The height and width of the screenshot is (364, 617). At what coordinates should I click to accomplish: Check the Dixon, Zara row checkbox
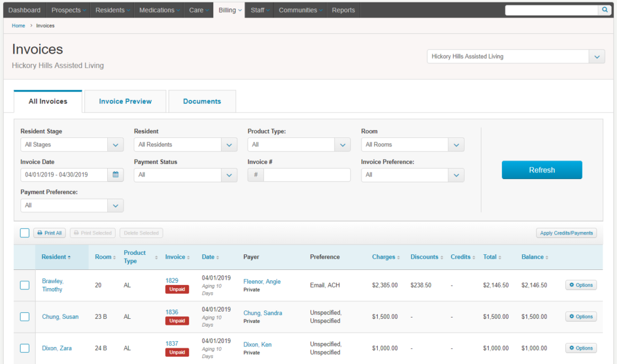[x=25, y=348]
